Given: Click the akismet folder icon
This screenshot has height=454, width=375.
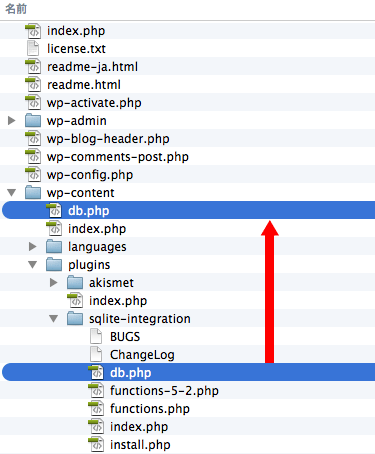Looking at the screenshot, I should [x=75, y=283].
